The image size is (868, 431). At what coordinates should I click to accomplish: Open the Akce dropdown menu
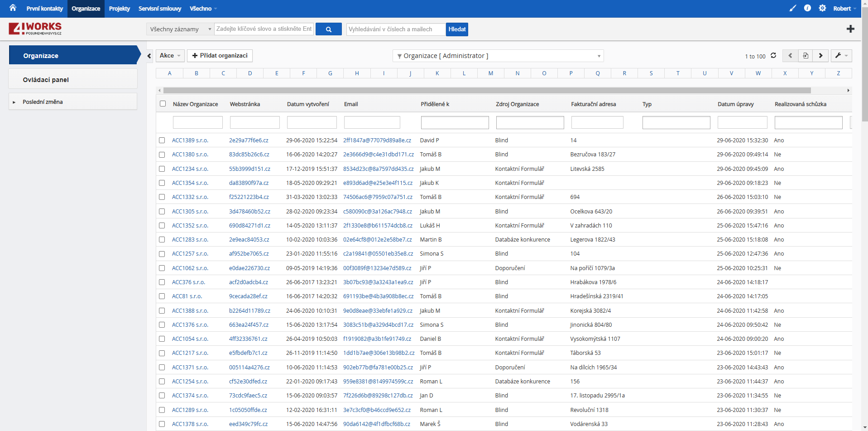[x=170, y=56]
